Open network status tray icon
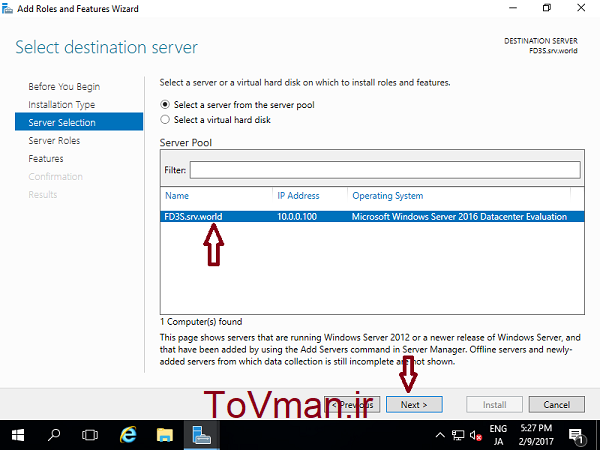600x450 pixels. coord(458,435)
